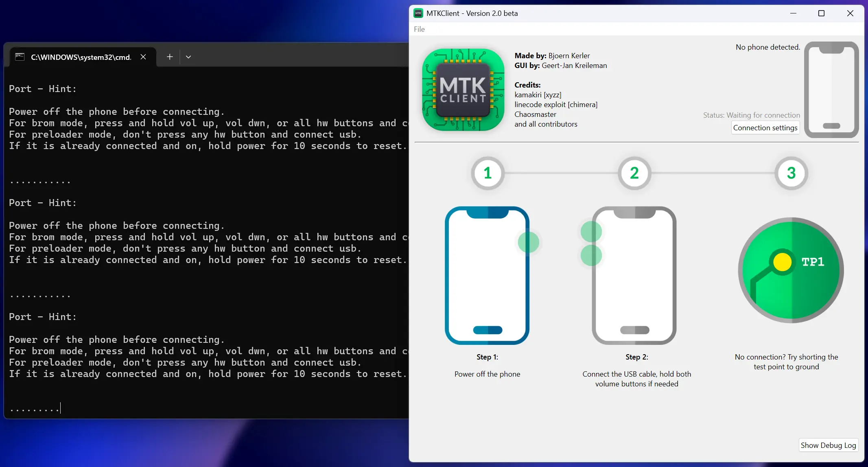Click the blue phone illustration for Step 1

click(487, 276)
